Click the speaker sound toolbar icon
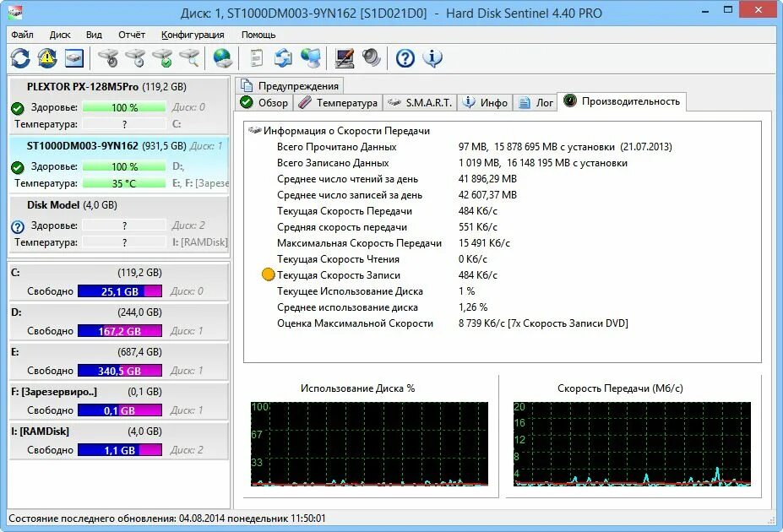The width and height of the screenshot is (783, 532). pyautogui.click(x=371, y=58)
